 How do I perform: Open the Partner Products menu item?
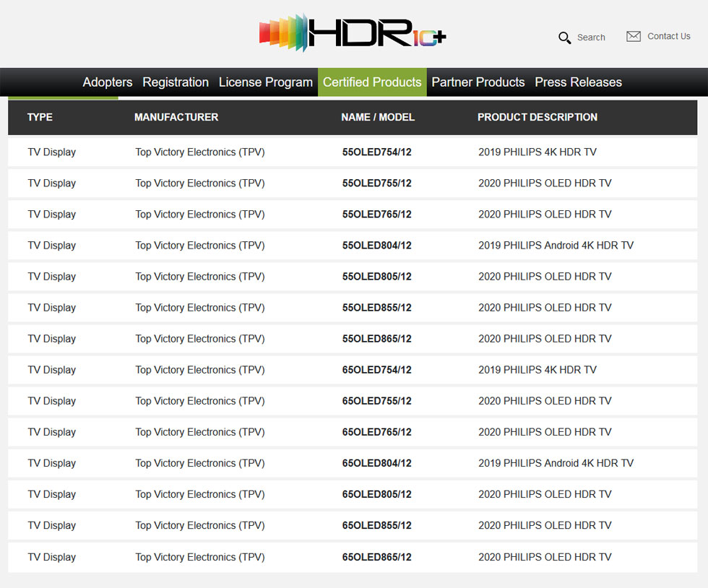(478, 82)
